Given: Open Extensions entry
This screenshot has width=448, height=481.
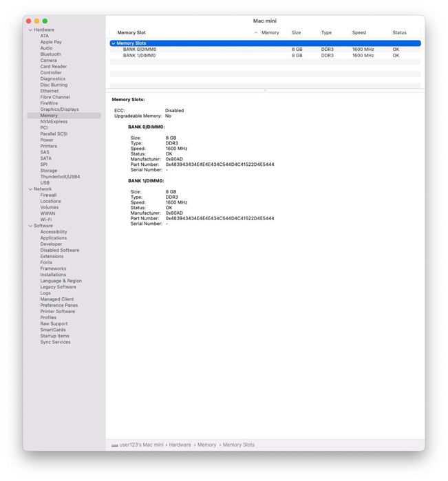Looking at the screenshot, I should (52, 257).
